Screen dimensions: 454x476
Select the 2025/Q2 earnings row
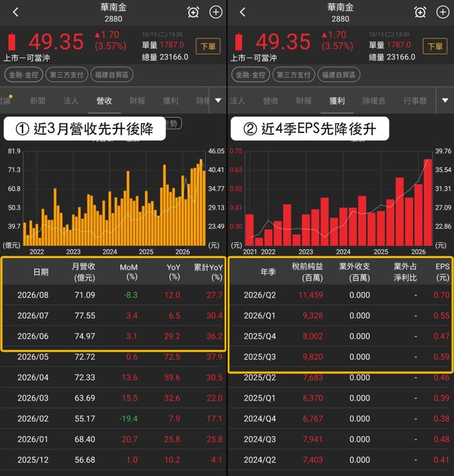pos(341,377)
